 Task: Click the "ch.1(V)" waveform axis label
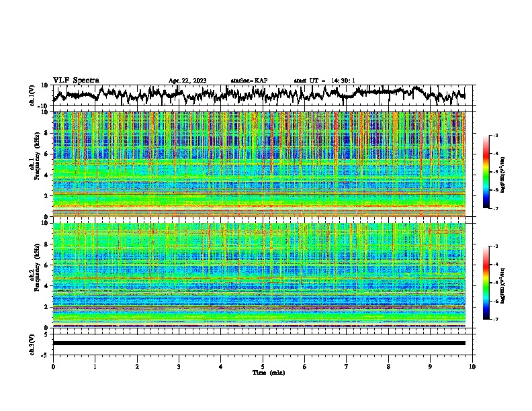pyautogui.click(x=32, y=95)
